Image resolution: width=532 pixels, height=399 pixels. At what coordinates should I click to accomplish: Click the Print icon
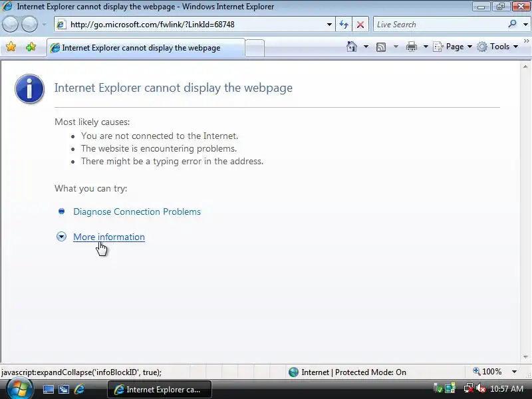[412, 47]
